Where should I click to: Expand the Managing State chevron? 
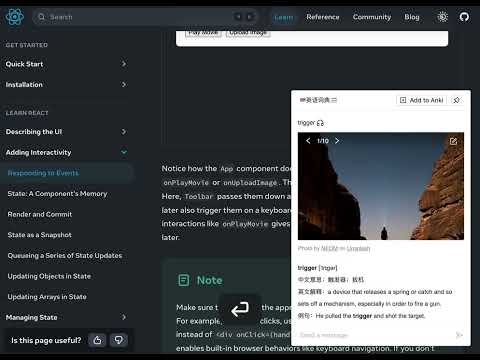click(124, 317)
